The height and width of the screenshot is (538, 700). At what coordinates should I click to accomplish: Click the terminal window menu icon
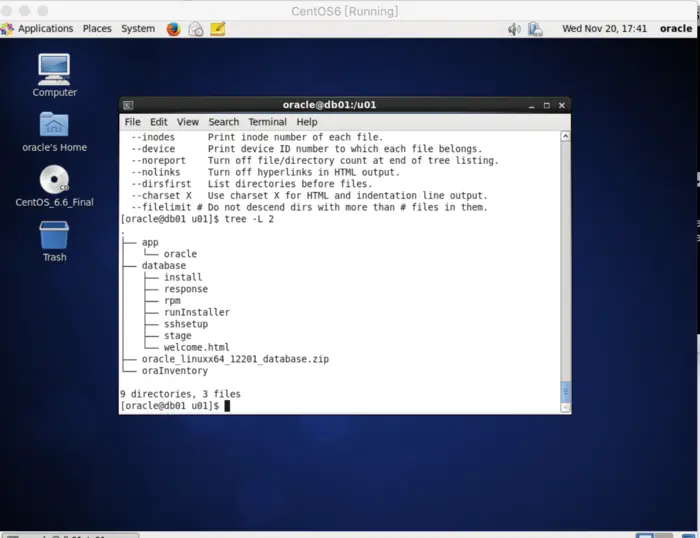(x=128, y=105)
